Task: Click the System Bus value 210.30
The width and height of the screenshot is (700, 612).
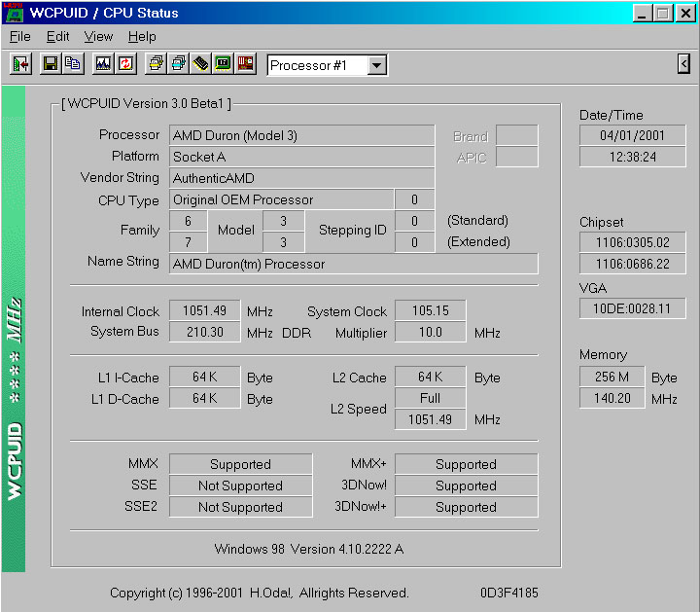Action: (x=205, y=332)
